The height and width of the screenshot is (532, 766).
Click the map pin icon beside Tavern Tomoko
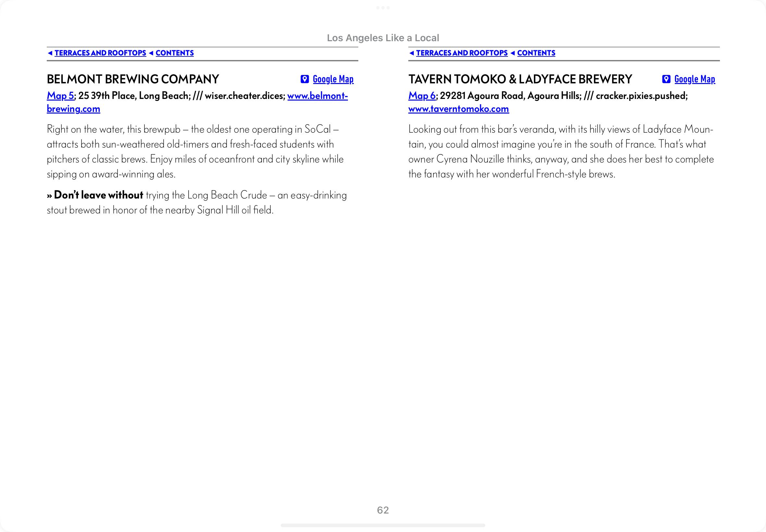tap(666, 79)
